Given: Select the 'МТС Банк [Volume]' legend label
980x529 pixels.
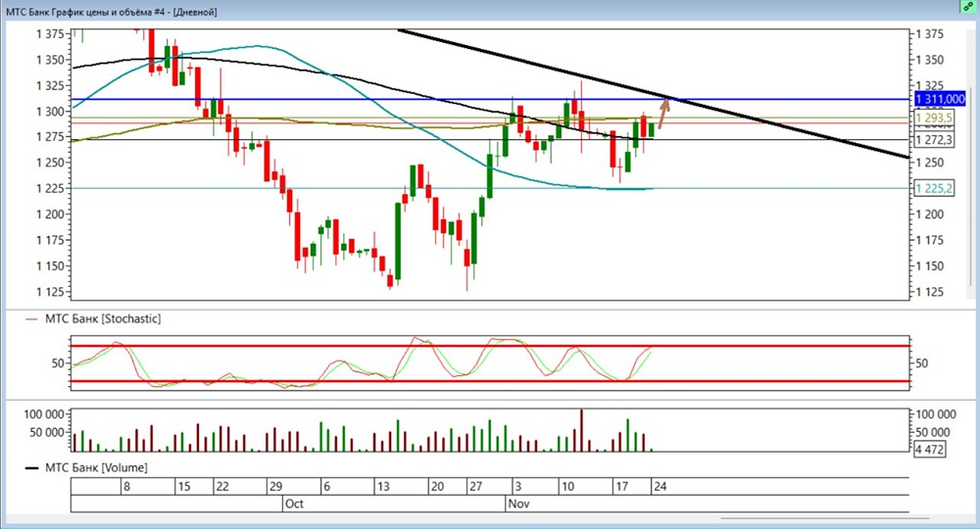Looking at the screenshot, I should (96, 468).
